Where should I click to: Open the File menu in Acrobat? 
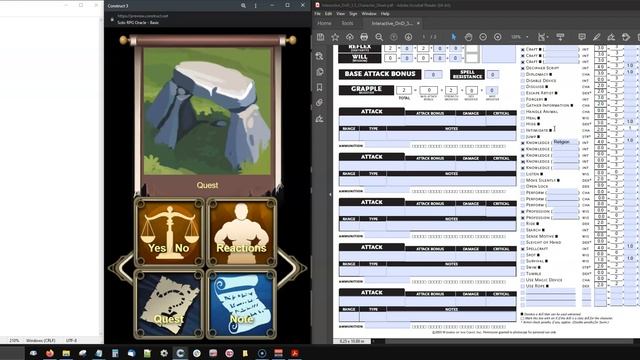[318, 13]
